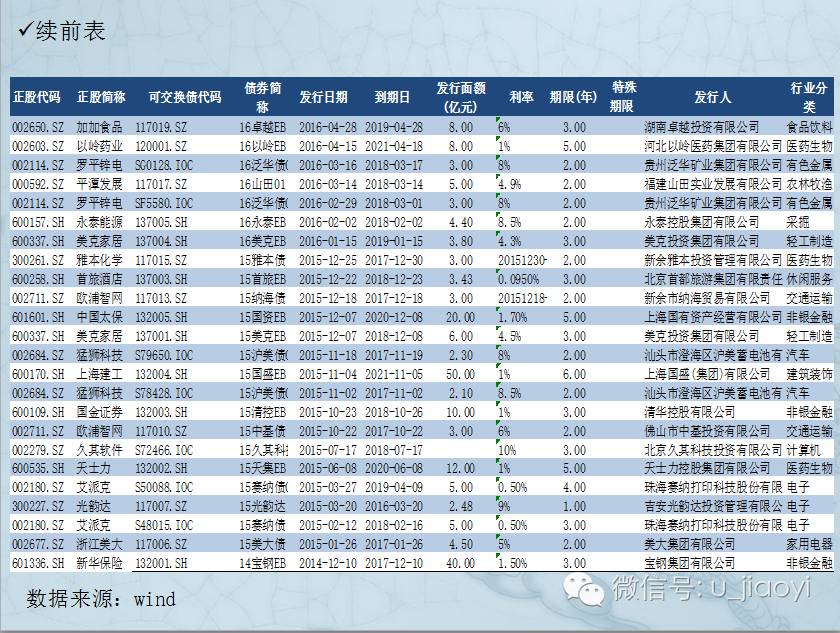
Task: Click stock name 新华保险
Action: [99, 563]
